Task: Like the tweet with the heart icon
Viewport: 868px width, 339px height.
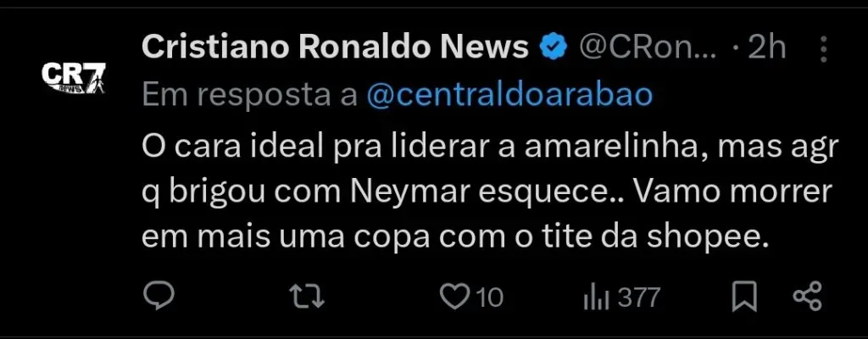Action: coord(457,297)
